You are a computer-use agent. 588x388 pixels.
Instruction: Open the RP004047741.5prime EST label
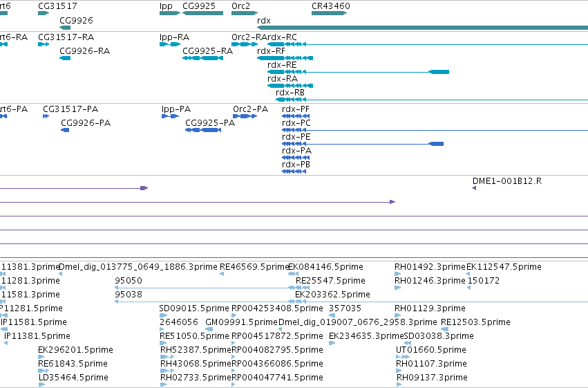point(277,378)
